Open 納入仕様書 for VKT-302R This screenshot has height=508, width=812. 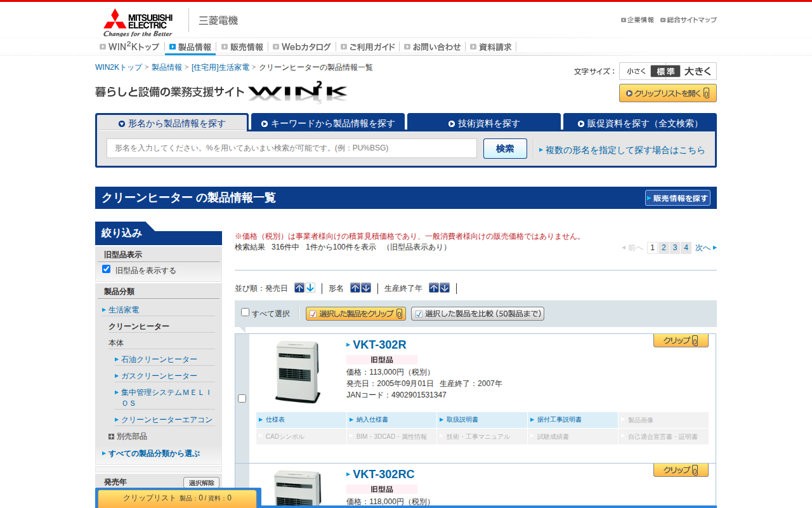point(392,420)
